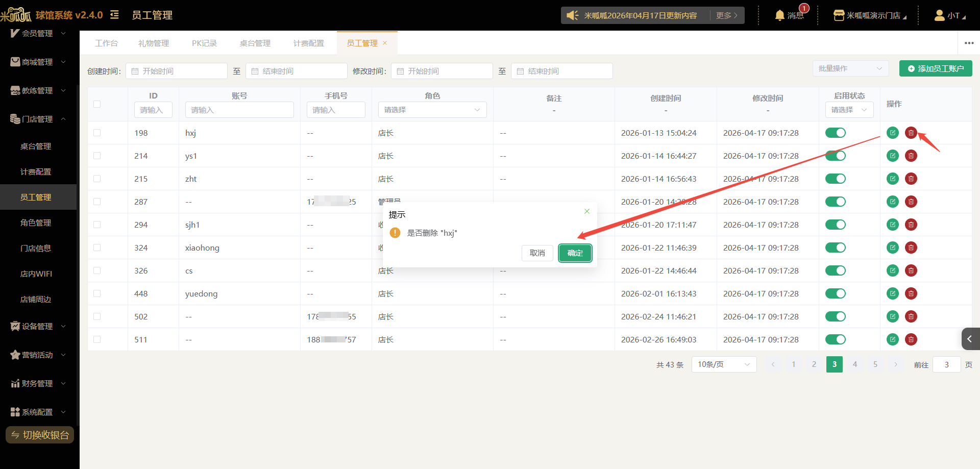The image size is (980, 469).
Task: Switch to the 礼物管理 tab
Action: pos(154,43)
